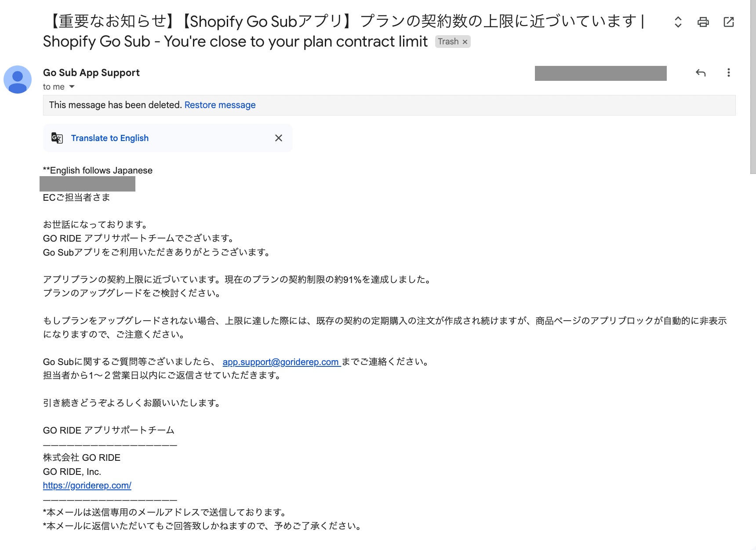Click the Go Sub App Support sender name
This screenshot has width=756, height=550.
[91, 73]
